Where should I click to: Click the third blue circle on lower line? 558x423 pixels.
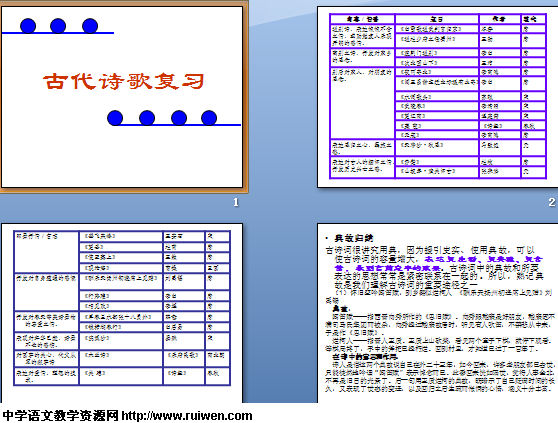coord(179,118)
